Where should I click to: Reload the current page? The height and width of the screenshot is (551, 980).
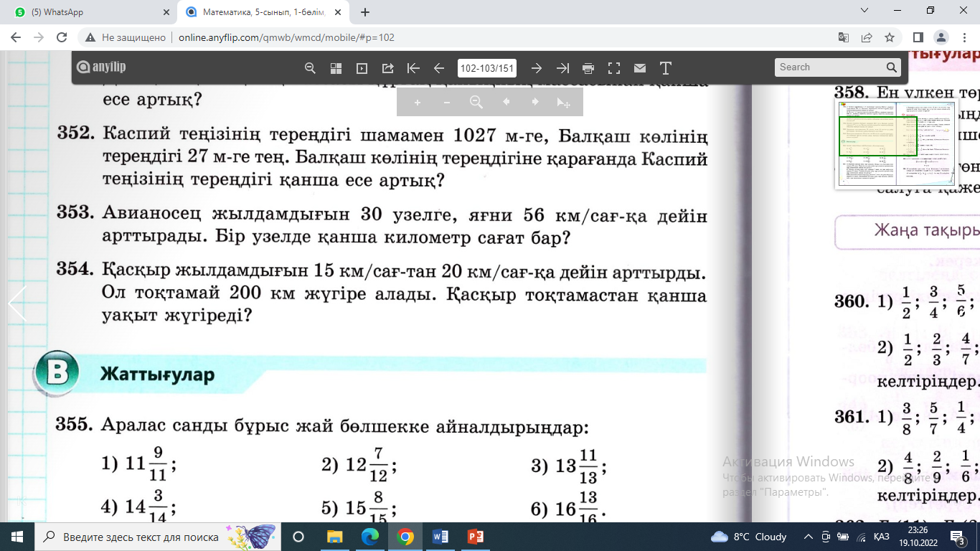[x=62, y=37]
